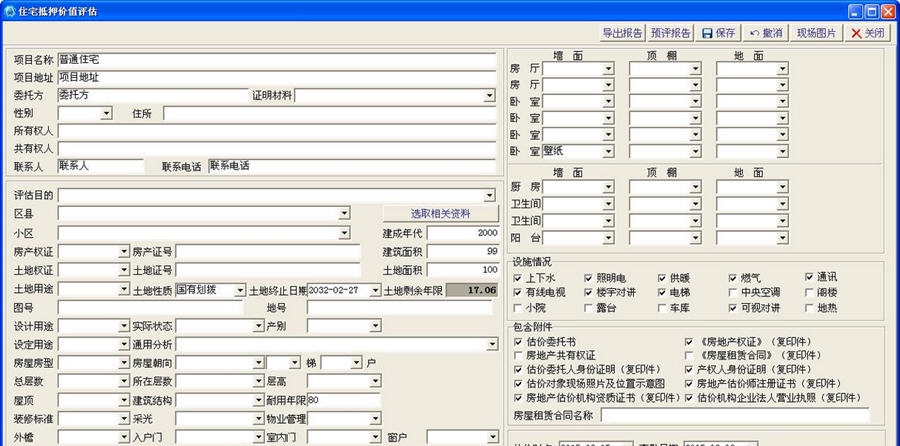
Task: Tick the 房地产共有权证 attachment checkbox
Action: (518, 354)
